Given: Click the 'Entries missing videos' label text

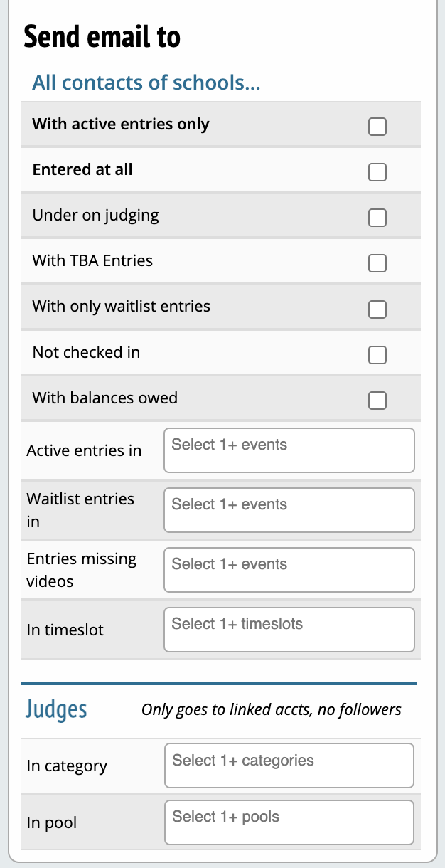Looking at the screenshot, I should 82,570.
